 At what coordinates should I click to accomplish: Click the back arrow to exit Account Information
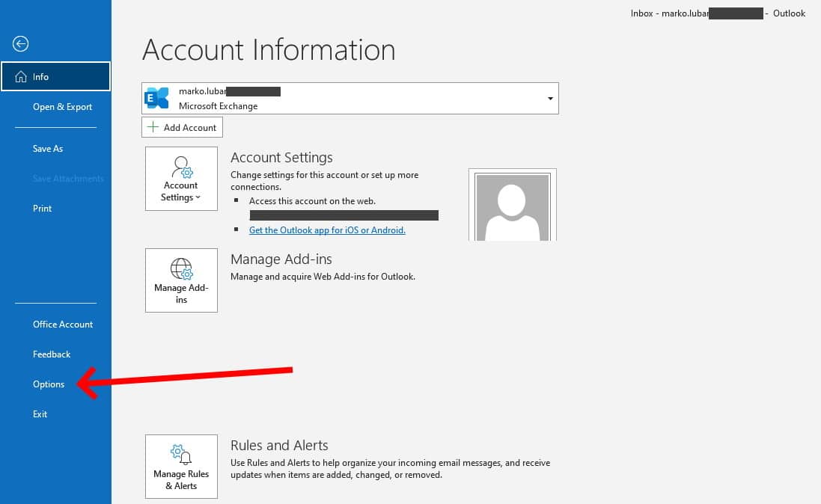(20, 43)
